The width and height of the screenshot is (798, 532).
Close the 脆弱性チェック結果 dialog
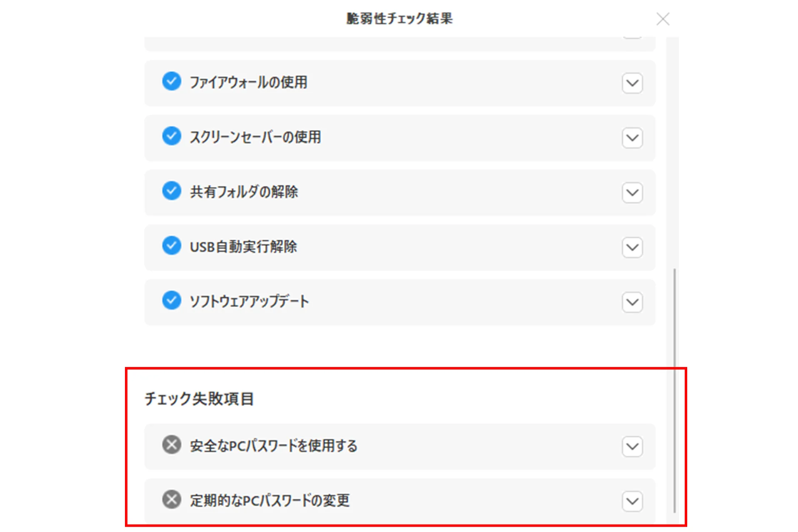pos(663,19)
